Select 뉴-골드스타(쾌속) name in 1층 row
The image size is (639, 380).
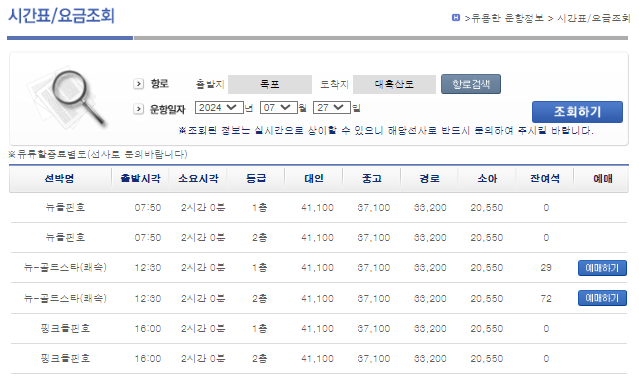click(x=65, y=267)
